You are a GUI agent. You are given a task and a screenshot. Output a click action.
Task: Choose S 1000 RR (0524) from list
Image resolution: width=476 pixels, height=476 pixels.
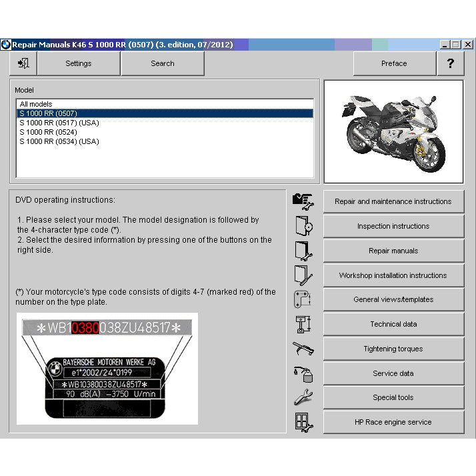[x=48, y=132]
